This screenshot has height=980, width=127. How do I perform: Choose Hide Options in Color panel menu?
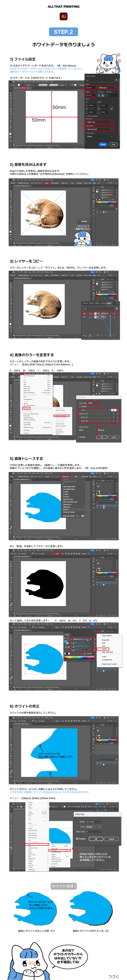(107, 636)
